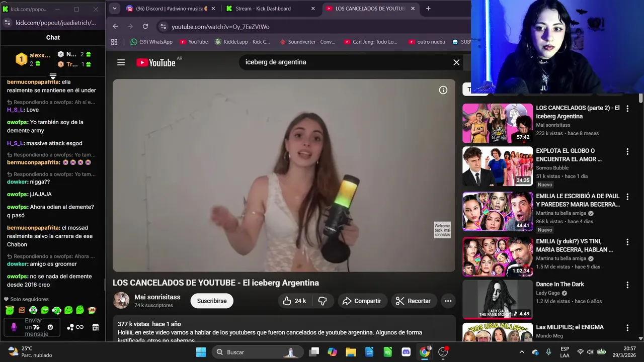Viewport: 644px width, 362px height.
Task: Open the Mai sonrisitass channel name link
Action: [157, 297]
